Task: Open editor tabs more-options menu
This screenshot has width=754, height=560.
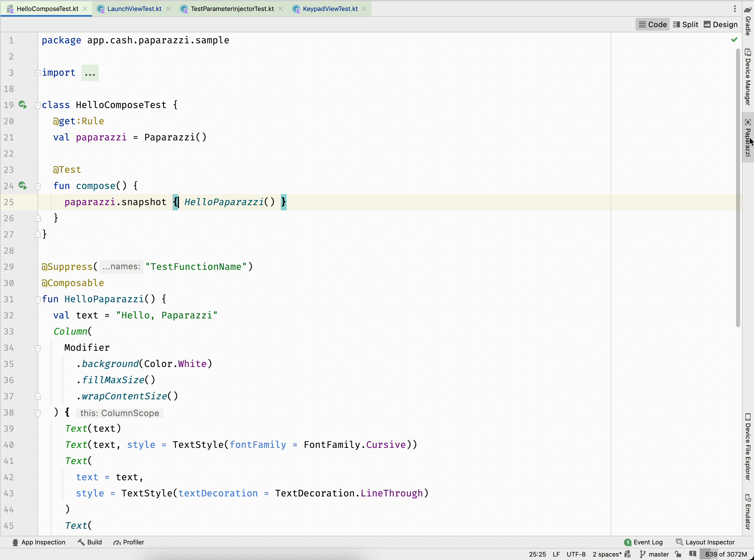Action: 735,9
